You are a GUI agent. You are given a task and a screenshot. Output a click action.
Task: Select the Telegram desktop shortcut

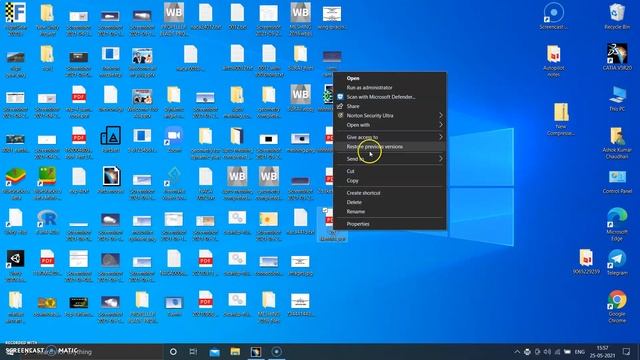[x=617, y=262]
